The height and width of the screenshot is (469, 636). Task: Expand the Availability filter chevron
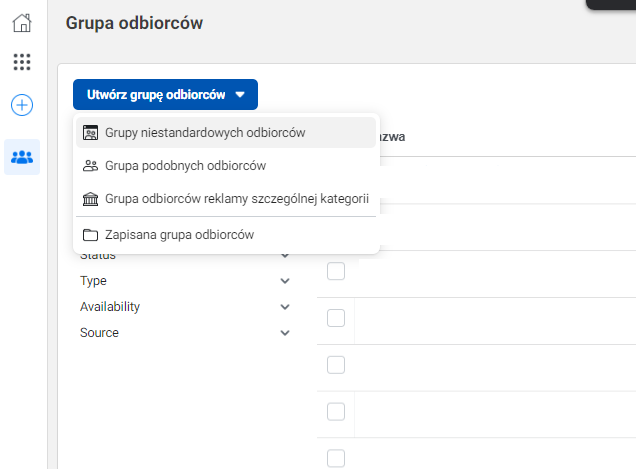pos(285,307)
